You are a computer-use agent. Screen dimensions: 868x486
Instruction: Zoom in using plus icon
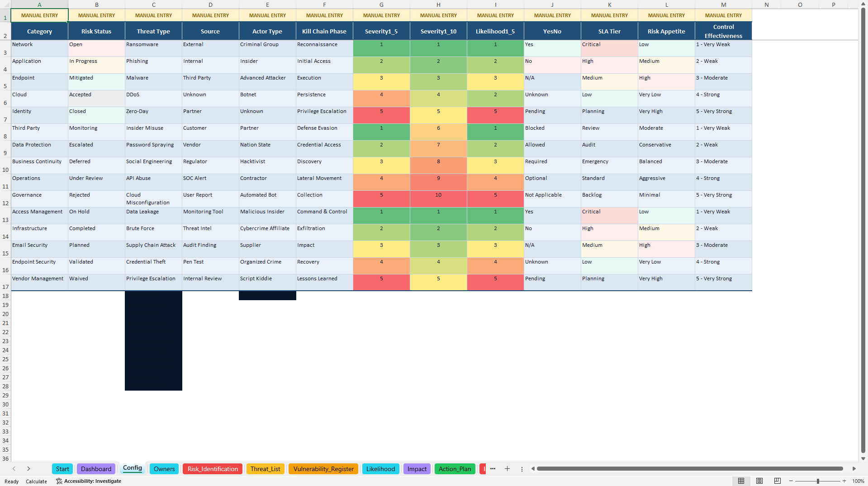844,481
